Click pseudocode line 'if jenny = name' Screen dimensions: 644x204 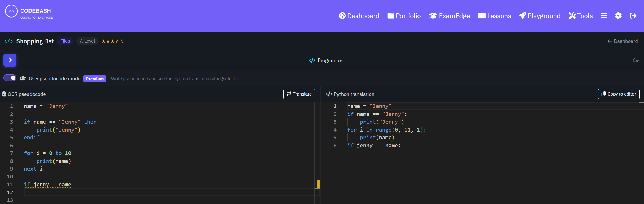[47, 185]
